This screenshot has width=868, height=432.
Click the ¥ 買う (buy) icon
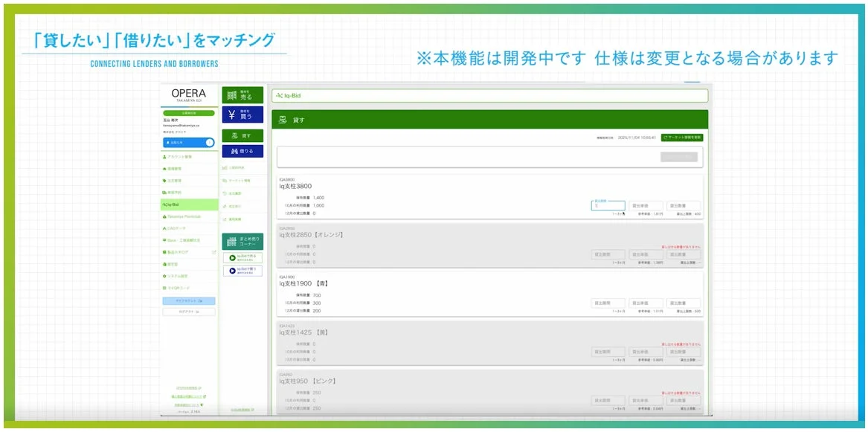point(243,115)
